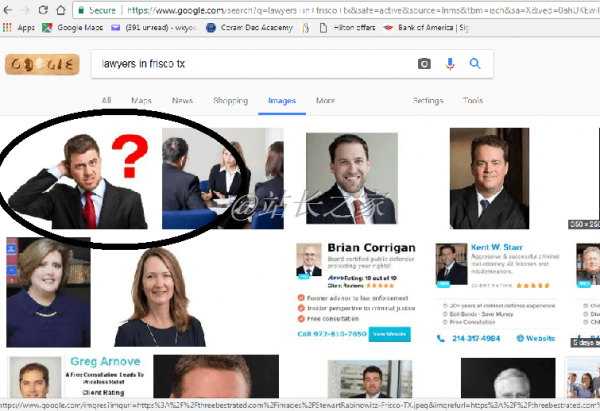Open the Settings dropdown
This screenshot has height=411, width=600.
[x=428, y=101]
